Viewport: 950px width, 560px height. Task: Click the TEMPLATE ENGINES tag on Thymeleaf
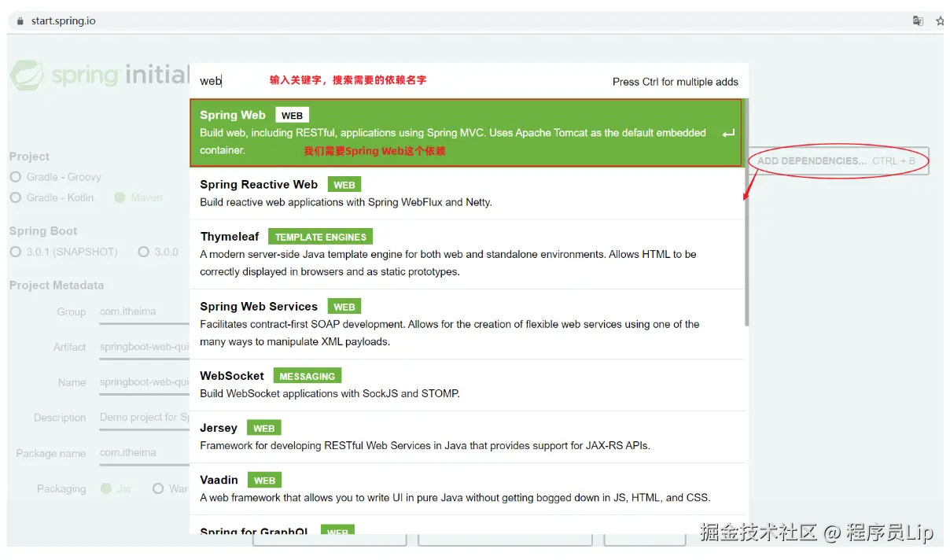coord(321,237)
